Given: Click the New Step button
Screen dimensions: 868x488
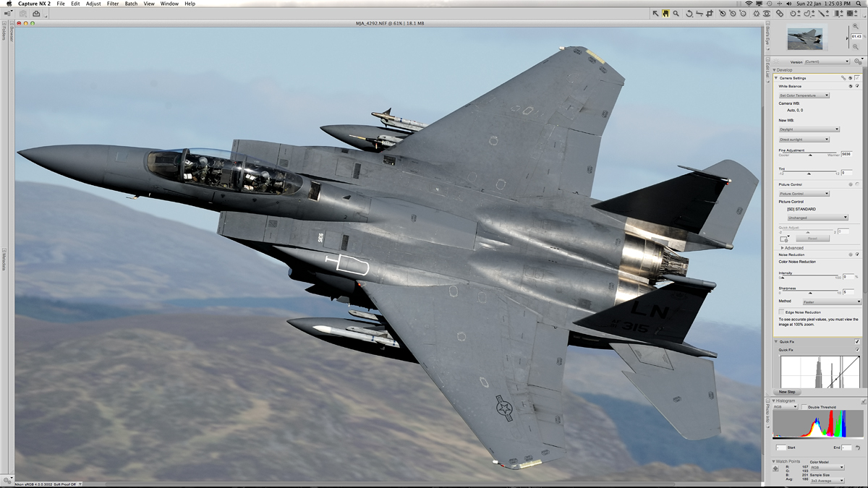Looking at the screenshot, I should coord(787,392).
